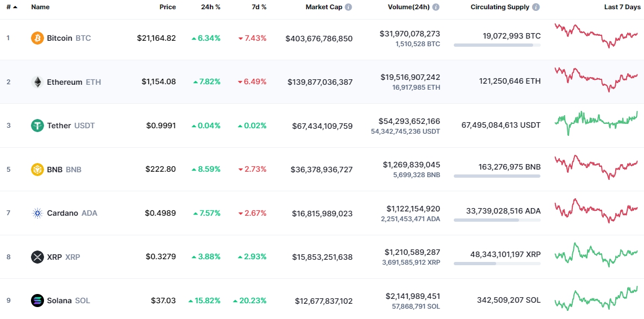
Task: Open the Bitcoin BTC coin page
Action: (69, 38)
